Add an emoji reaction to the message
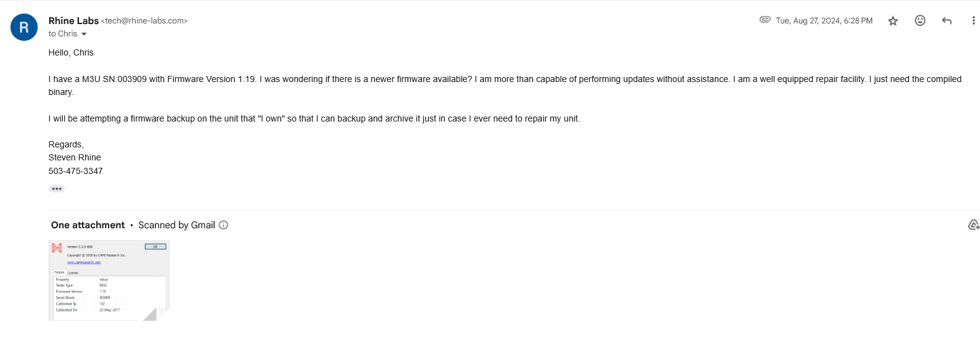Screen dimensions: 980x343 (920, 21)
